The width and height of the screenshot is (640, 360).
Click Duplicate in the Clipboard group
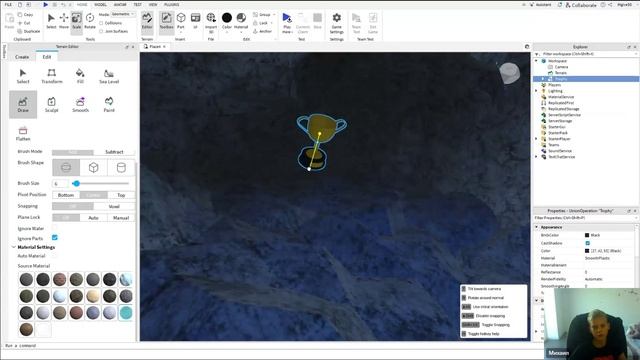tap(29, 31)
